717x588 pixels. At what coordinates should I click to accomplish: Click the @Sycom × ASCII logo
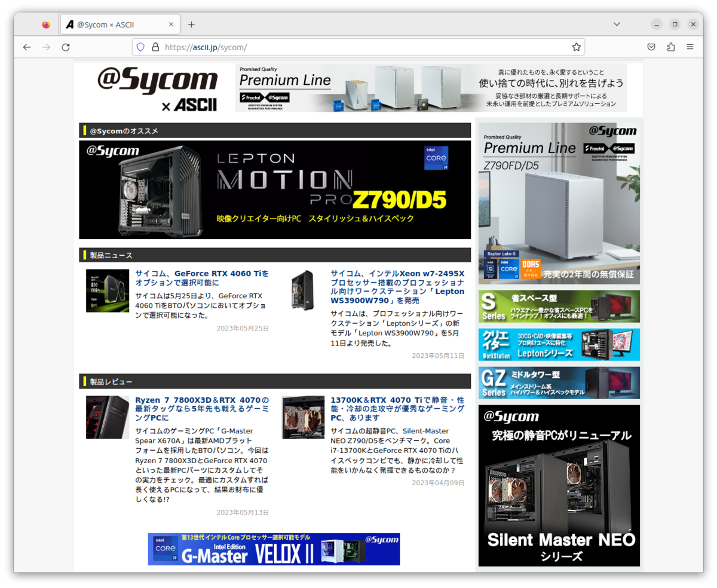click(x=157, y=89)
